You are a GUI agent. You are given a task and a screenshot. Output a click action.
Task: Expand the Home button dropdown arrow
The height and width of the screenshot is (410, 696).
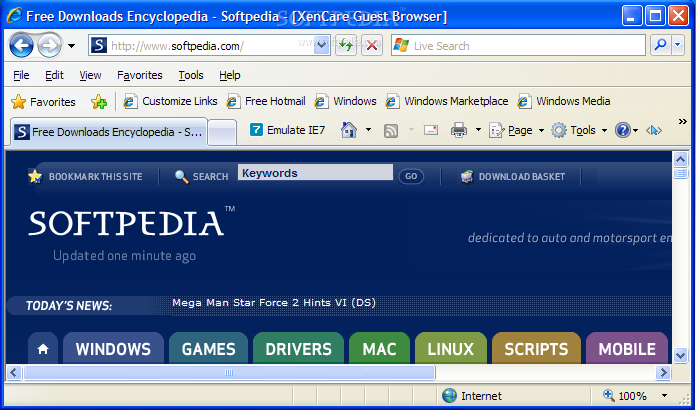coord(368,130)
